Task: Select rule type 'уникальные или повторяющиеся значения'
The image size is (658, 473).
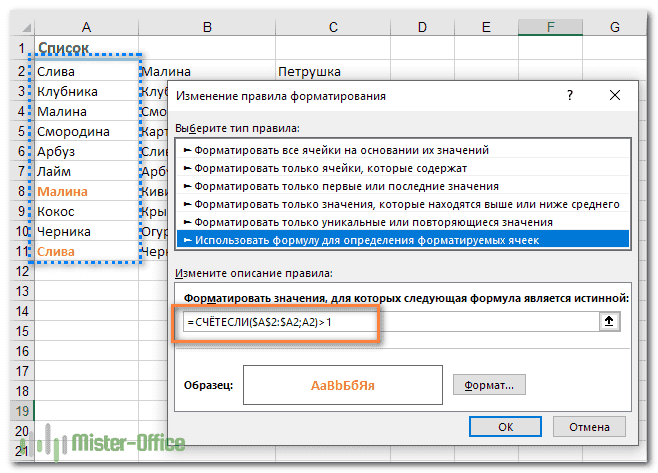Action: [403, 222]
